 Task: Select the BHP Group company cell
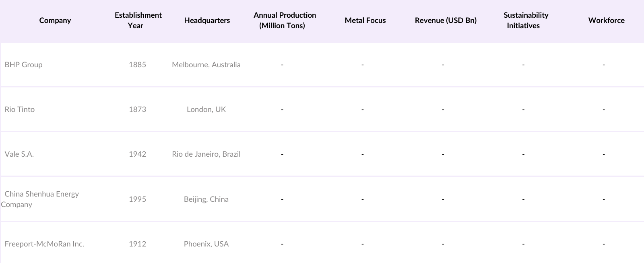click(23, 65)
